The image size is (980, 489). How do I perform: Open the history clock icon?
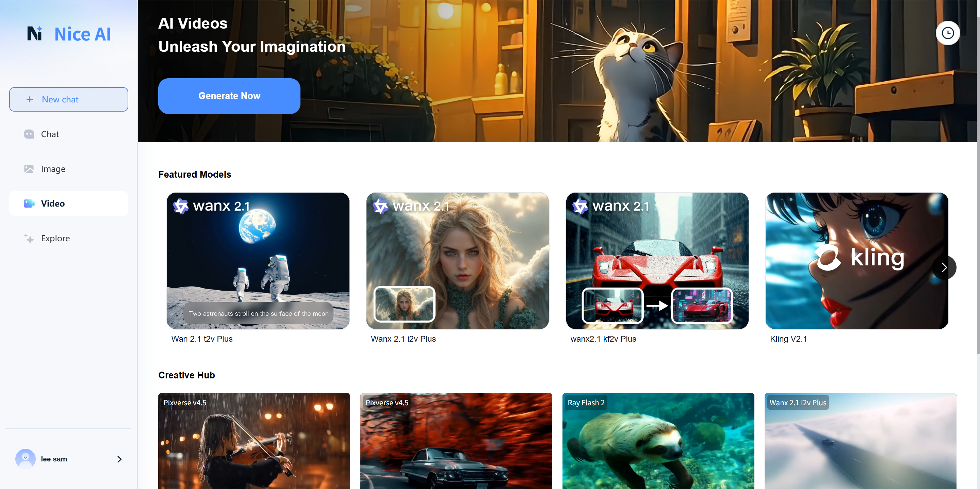pyautogui.click(x=948, y=33)
